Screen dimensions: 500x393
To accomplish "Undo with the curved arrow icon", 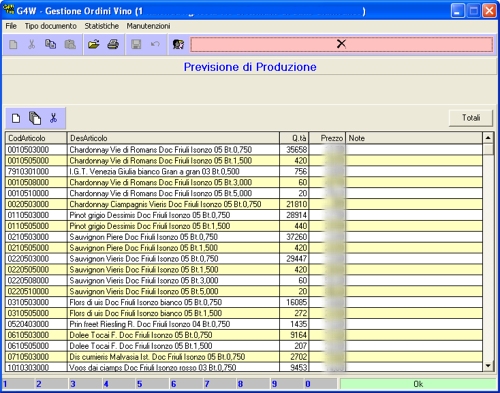I will click(x=155, y=44).
